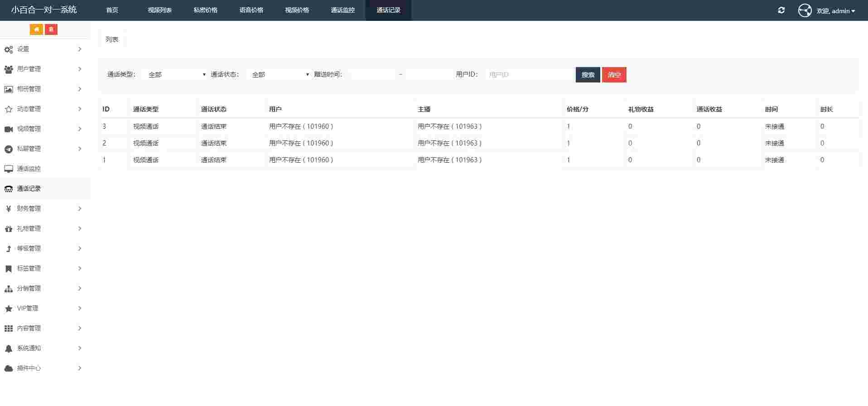
Task: Click the bell icon for 系统通知
Action: click(x=9, y=348)
